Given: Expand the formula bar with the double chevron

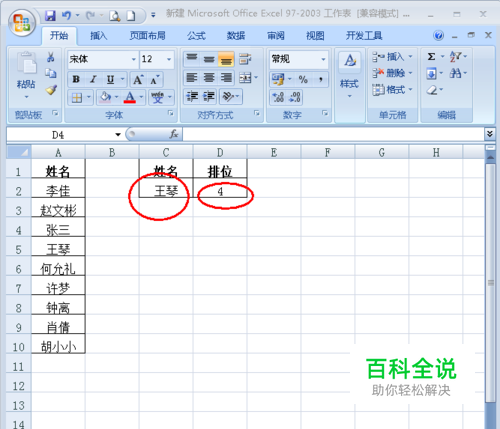Looking at the screenshot, I should point(489,134).
